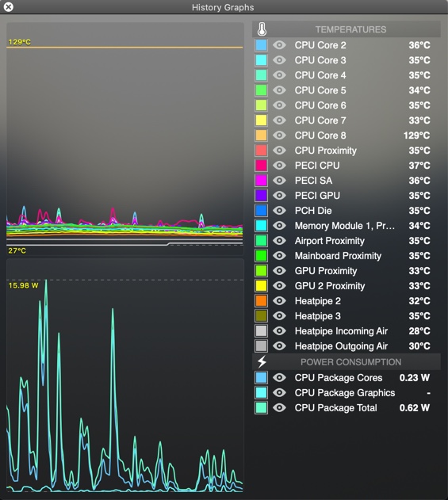Toggle Heatpipe Incoming Air visibility eye

[x=279, y=330]
